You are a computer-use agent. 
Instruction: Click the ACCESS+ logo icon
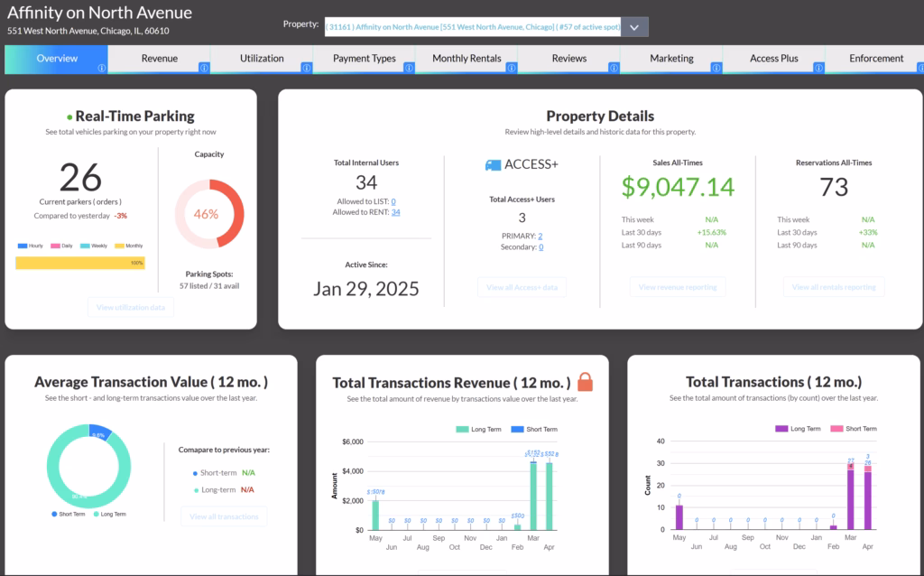pos(489,163)
